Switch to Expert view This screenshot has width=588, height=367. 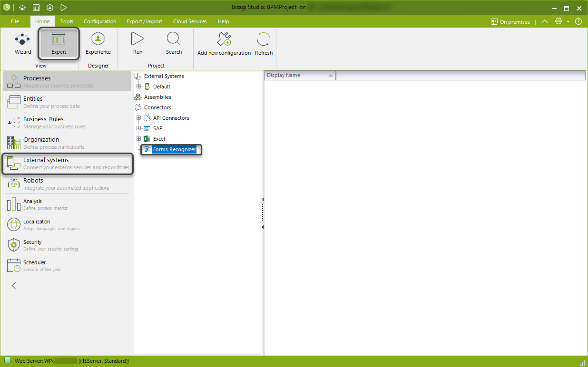click(x=59, y=44)
